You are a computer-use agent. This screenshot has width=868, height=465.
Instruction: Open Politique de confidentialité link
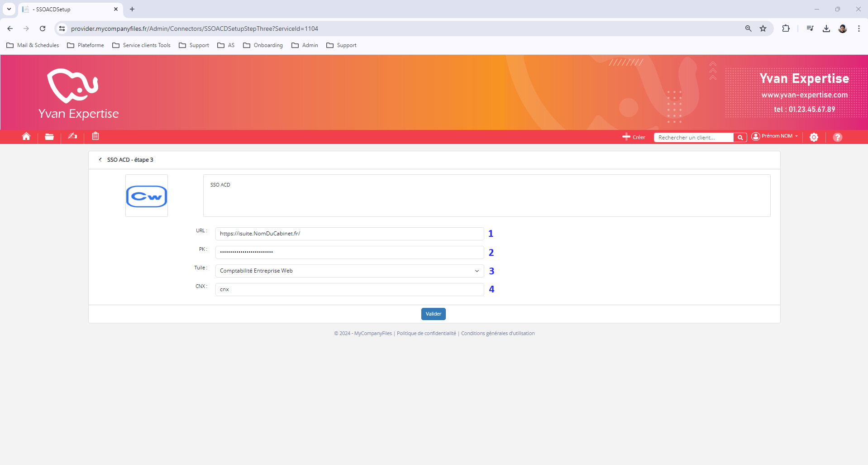426,334
